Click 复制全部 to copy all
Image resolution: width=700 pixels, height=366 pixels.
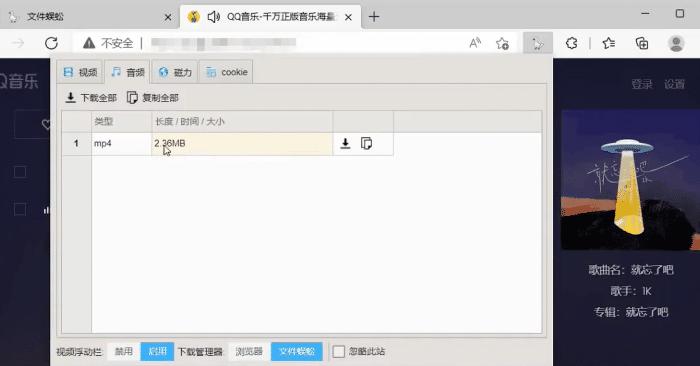coord(153,97)
